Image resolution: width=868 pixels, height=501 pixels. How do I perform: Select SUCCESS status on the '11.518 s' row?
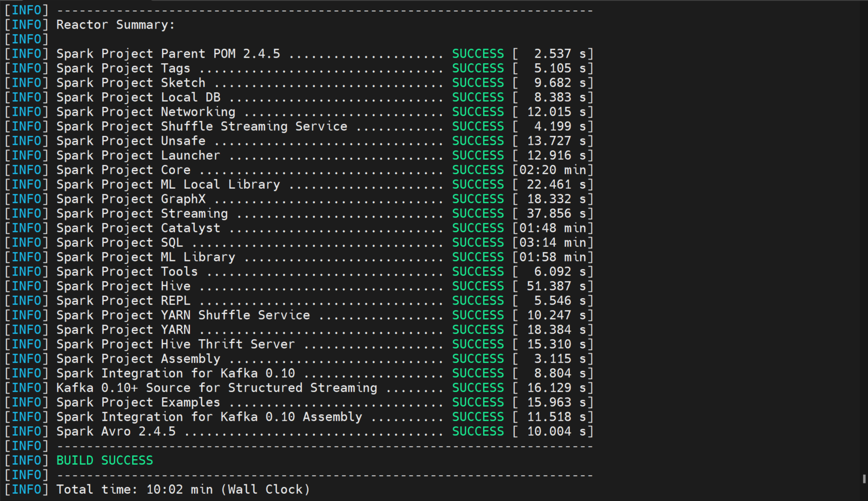(478, 417)
